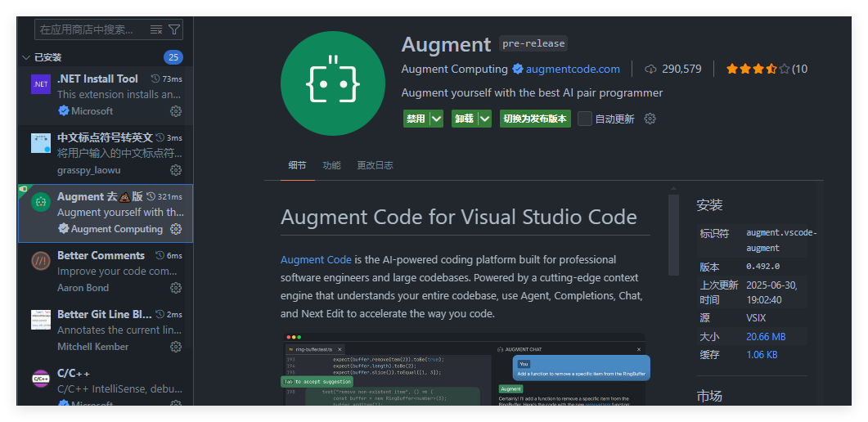Click the Mitchell Kember publisher name
The image size is (868, 422).
click(93, 347)
